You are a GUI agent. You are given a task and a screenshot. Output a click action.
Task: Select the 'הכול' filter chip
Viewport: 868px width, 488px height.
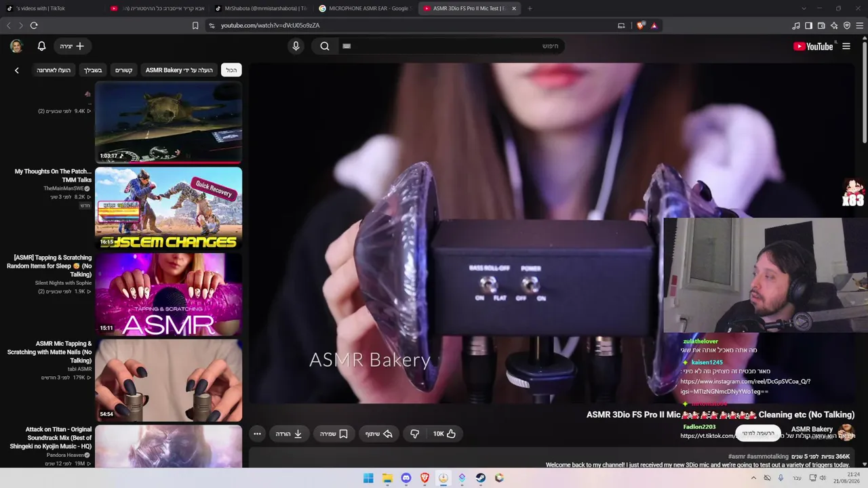(231, 70)
